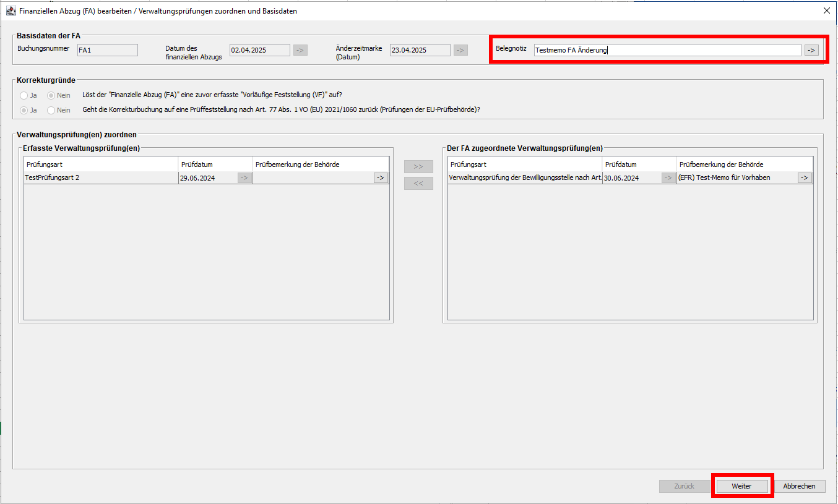Select Ja for the Art. 77 Prüffeststellung question
The image size is (838, 504).
(x=25, y=110)
